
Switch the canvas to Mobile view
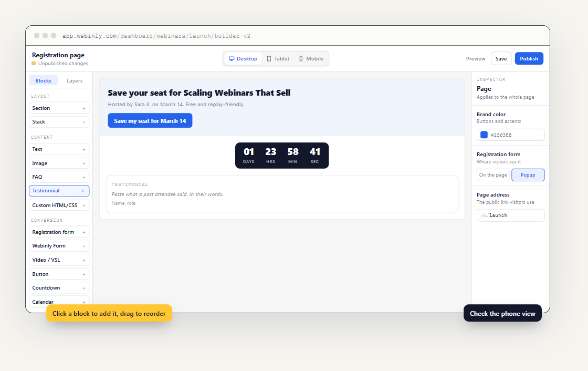(311, 59)
